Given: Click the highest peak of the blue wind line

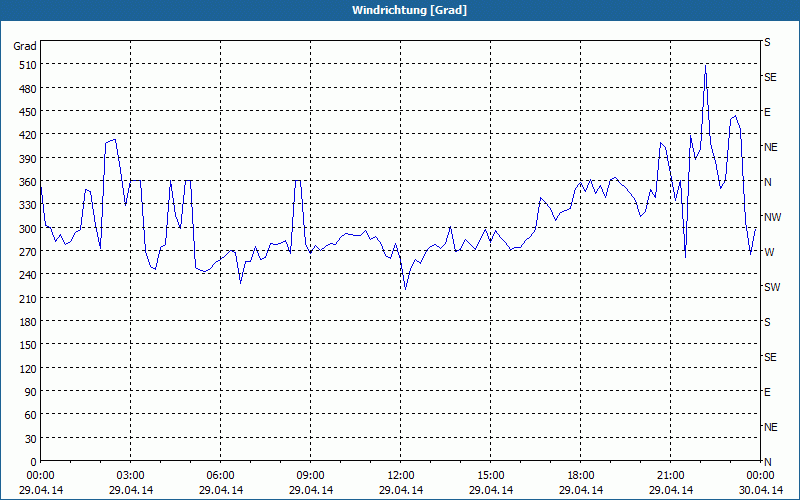Looking at the screenshot, I should [x=705, y=66].
